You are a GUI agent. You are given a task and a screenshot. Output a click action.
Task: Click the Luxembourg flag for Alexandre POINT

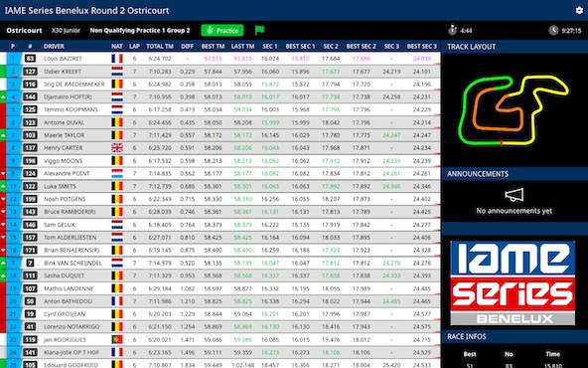[x=117, y=173]
